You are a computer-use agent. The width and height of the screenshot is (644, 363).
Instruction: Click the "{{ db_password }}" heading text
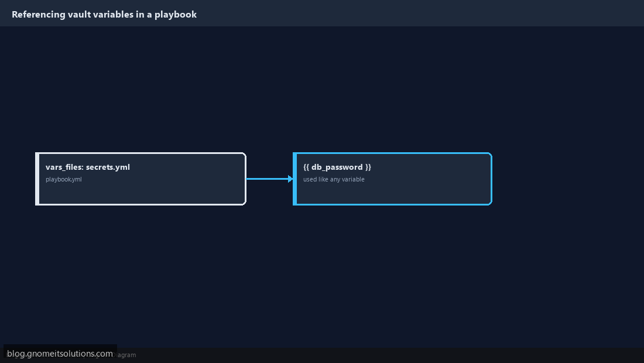coord(337,167)
